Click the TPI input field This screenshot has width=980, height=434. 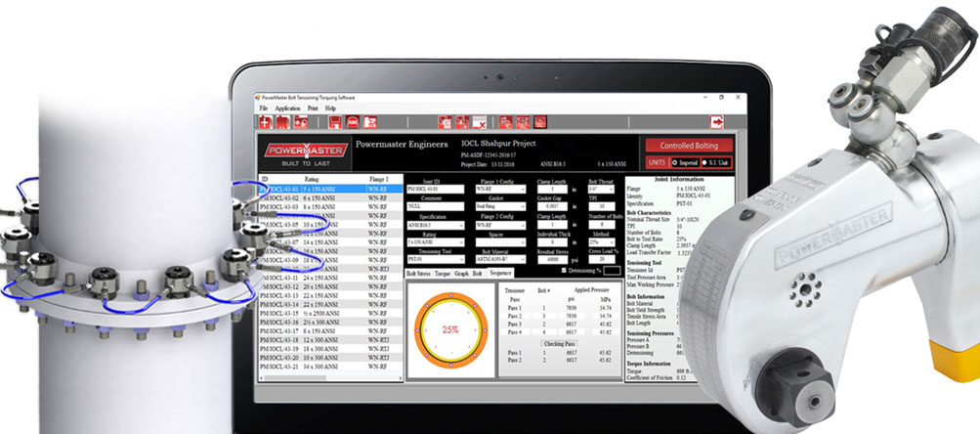point(601,206)
